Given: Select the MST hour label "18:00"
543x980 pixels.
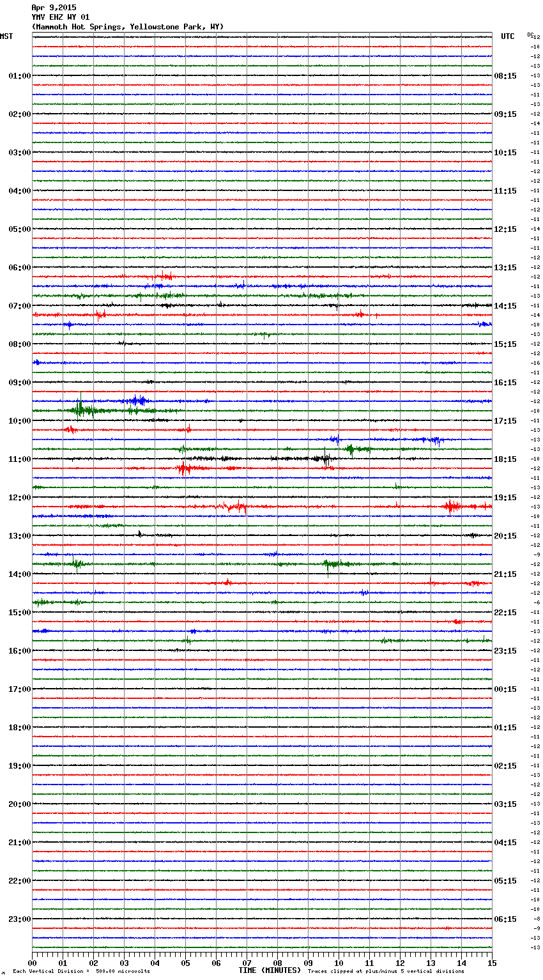Looking at the screenshot, I should pyautogui.click(x=20, y=728).
